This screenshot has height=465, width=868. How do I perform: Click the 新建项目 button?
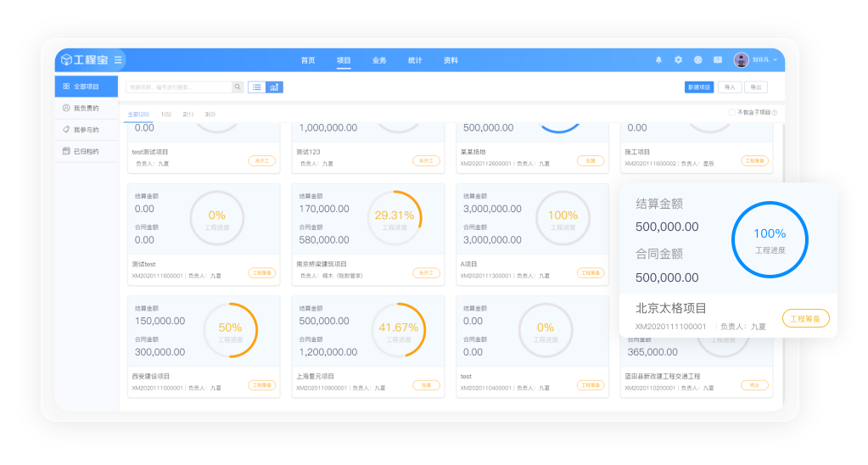[x=699, y=87]
